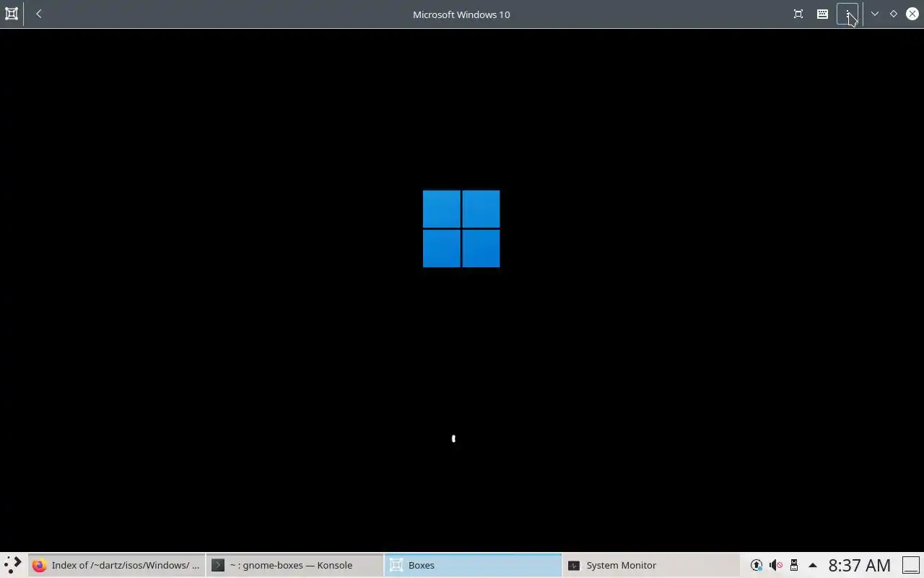
Task: Click the Windows logo in VM display
Action: point(461,229)
